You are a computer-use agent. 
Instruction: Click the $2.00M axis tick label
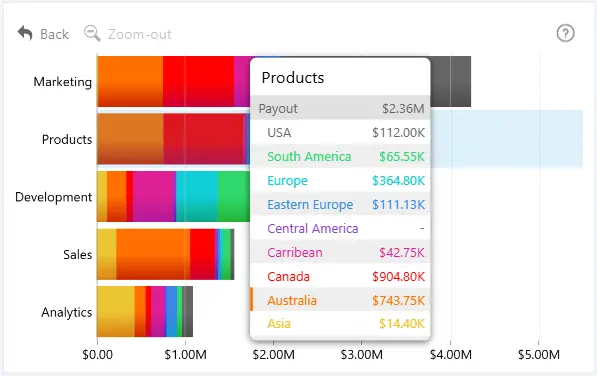point(273,355)
